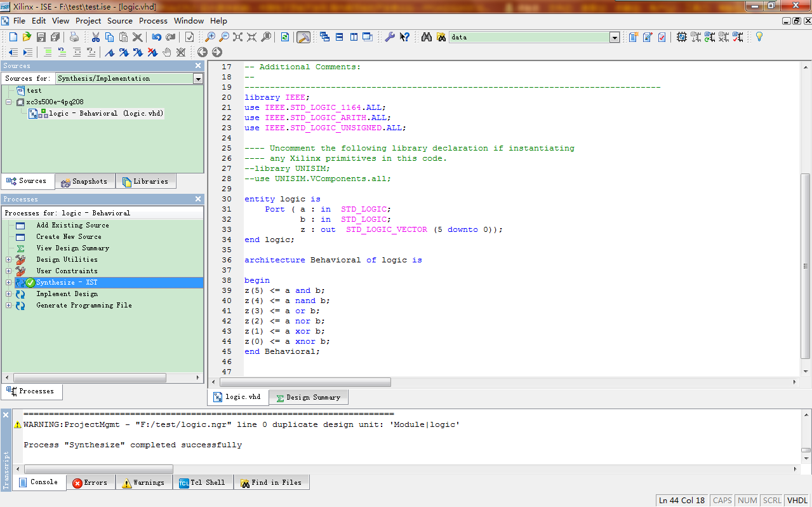Open the 'data' search dropdown arrow
The height and width of the screenshot is (507, 812).
(x=614, y=37)
